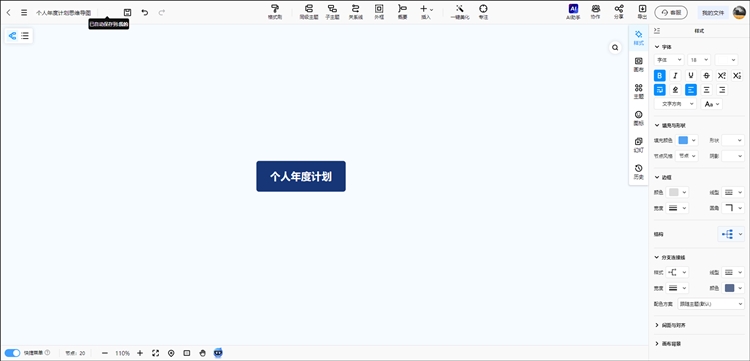Click the user avatar
The image size is (750, 361).
coord(739,13)
